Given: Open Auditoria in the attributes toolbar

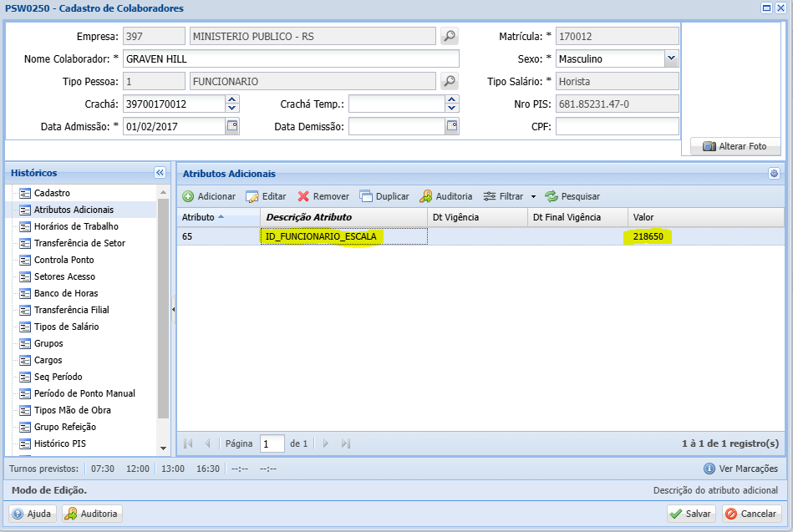Looking at the screenshot, I should tap(446, 196).
